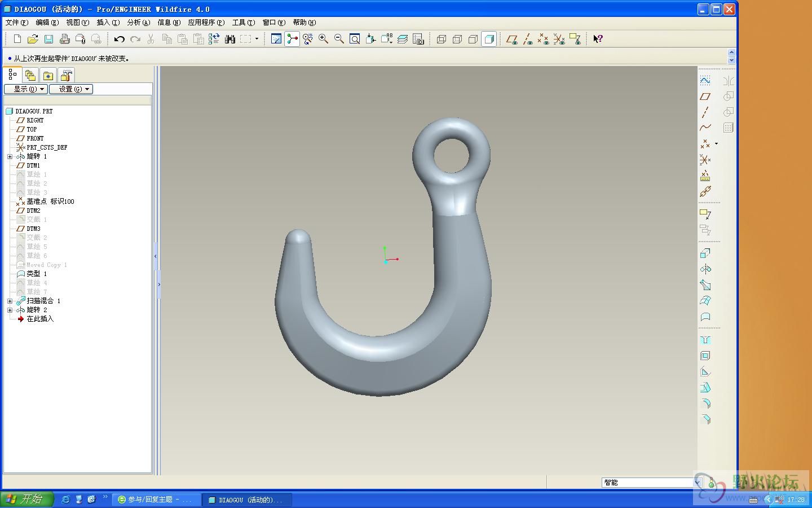Select the Draft tool in the right toolbar
Viewport: 812px width, 508px height.
coord(705,388)
